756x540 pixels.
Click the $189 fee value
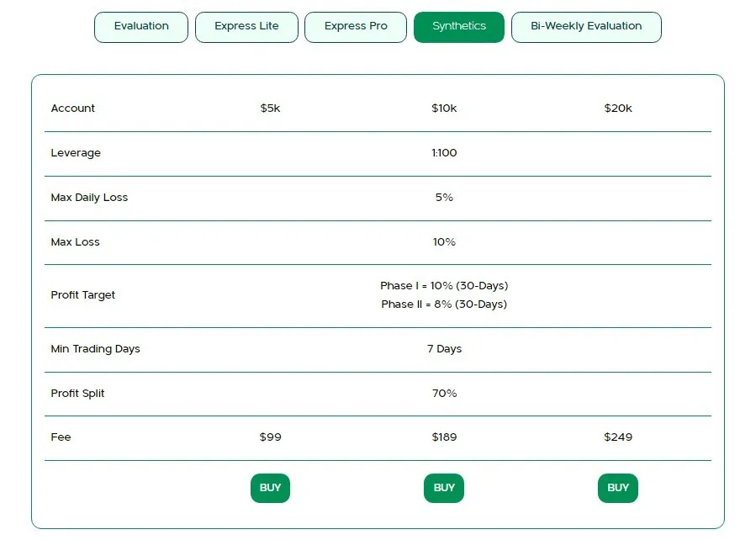(444, 437)
